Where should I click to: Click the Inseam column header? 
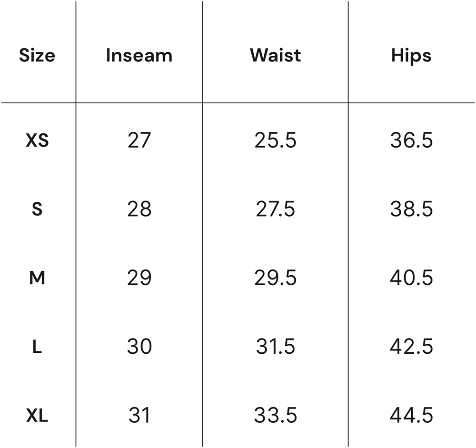pyautogui.click(x=139, y=56)
